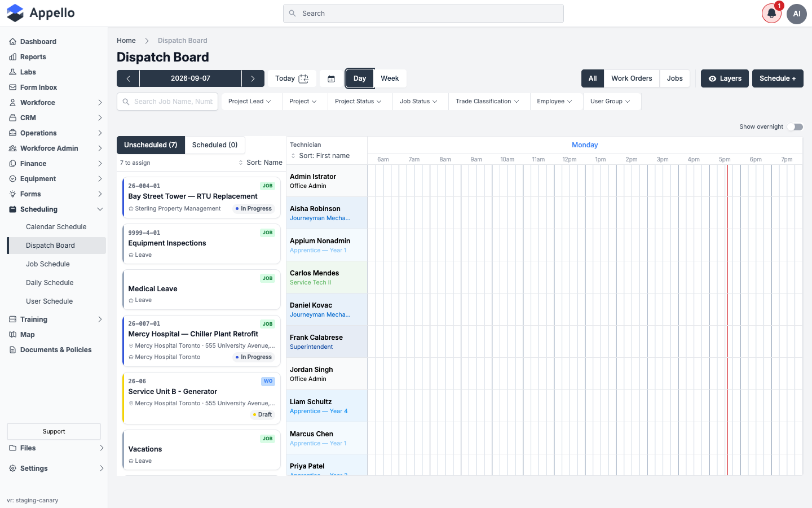
Task: Open the Employee filter dropdown
Action: tap(555, 102)
